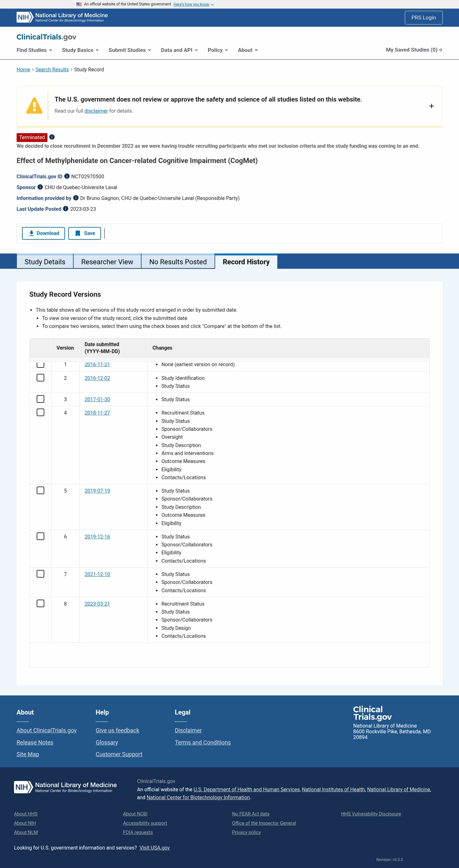This screenshot has height=868, width=459.
Task: Open No Results Posted tab
Action: click(178, 262)
